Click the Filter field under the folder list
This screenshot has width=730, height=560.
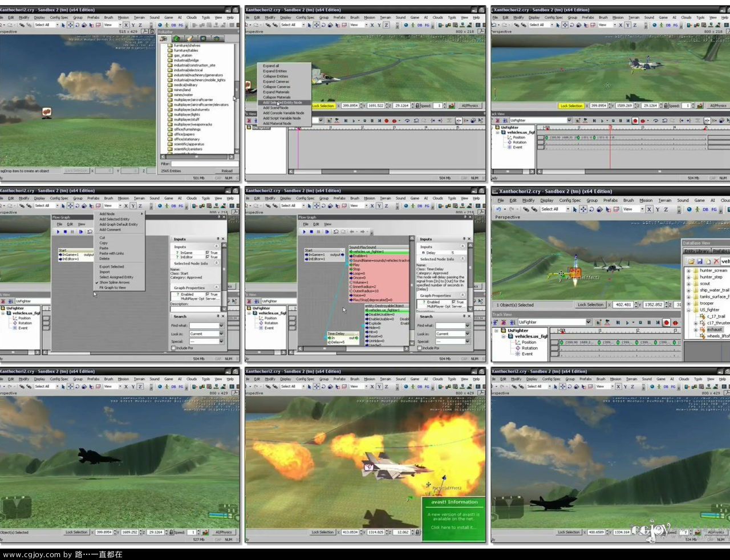[205, 164]
